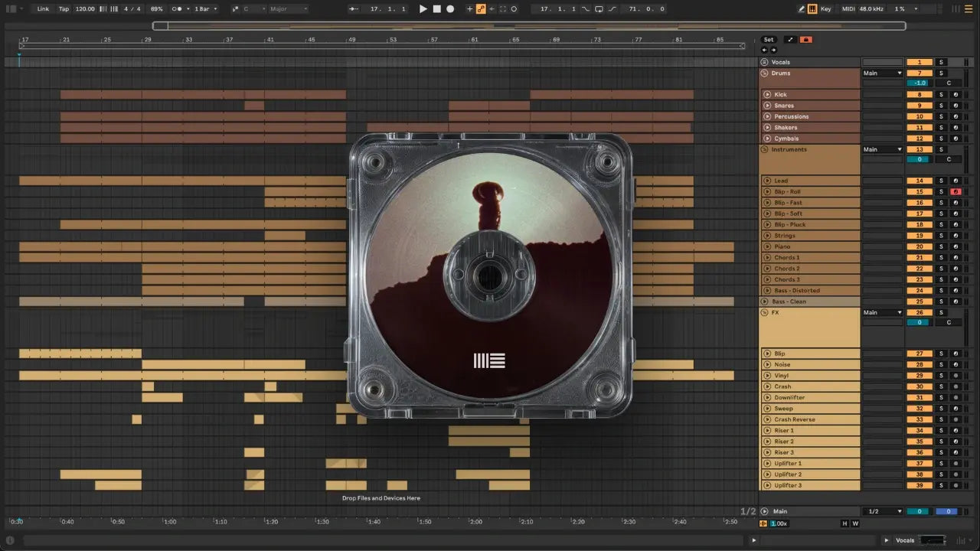This screenshot has width=980, height=551.
Task: Toggle the Follow playback icon
Action: [x=354, y=9]
